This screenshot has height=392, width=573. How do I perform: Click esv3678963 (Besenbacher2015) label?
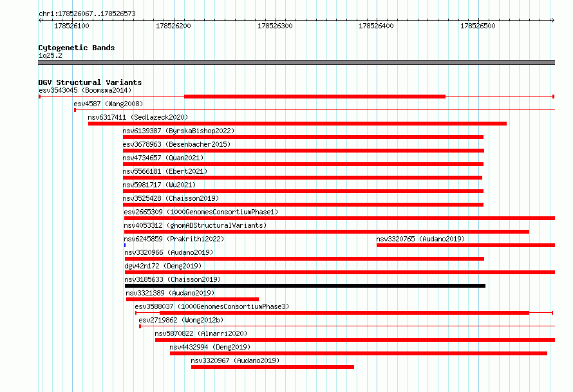click(x=176, y=144)
